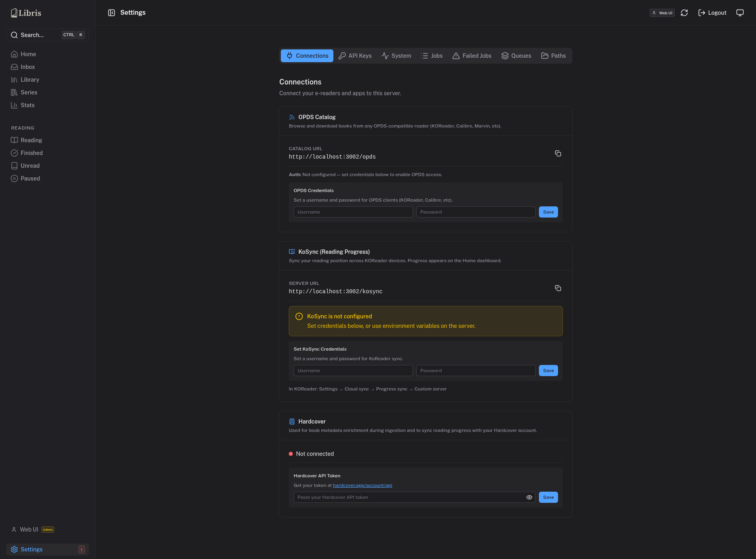Toggle Hardcover token visibility eye
The width and height of the screenshot is (756, 559).
click(529, 497)
